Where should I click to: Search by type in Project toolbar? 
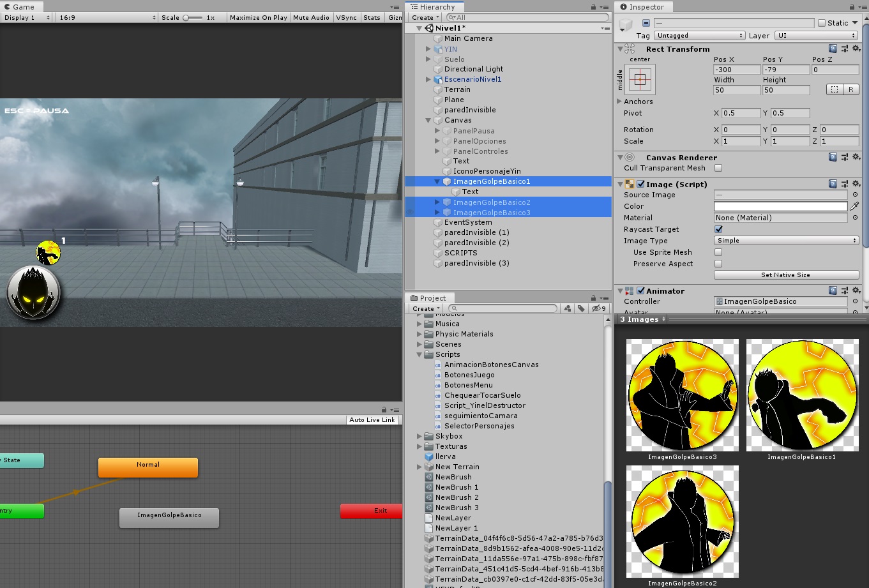(567, 308)
